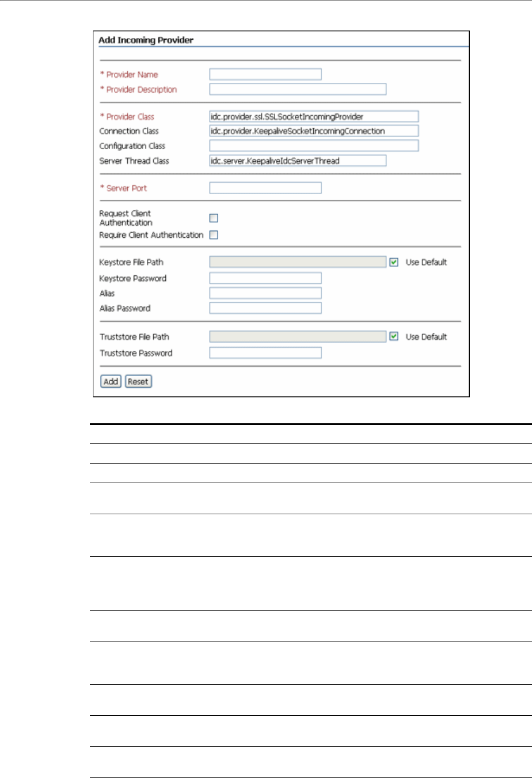Screen dimensions: 532x778
Task: Click the Request Client Authentication label
Action: point(126,218)
